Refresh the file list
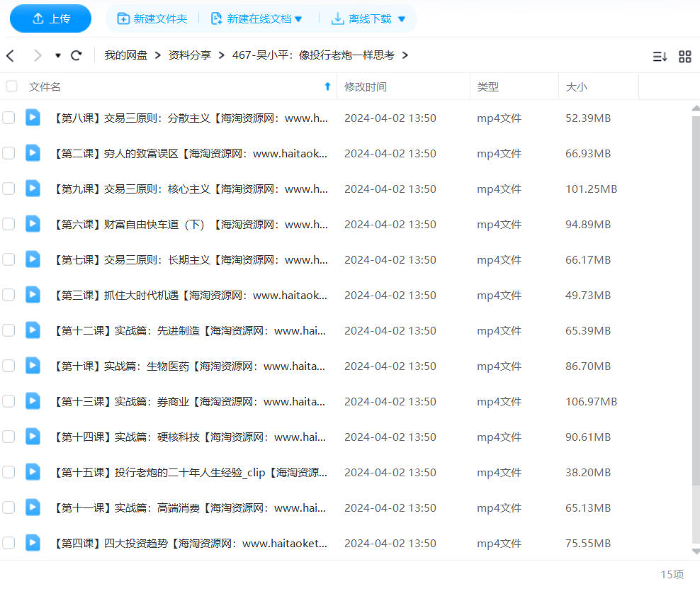This screenshot has width=700, height=589. 77,55
